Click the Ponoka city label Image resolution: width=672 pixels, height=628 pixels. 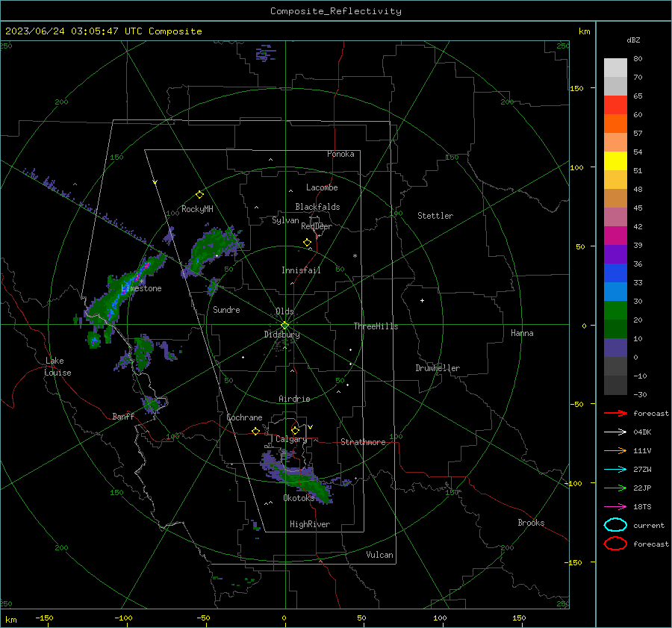pyautogui.click(x=340, y=154)
